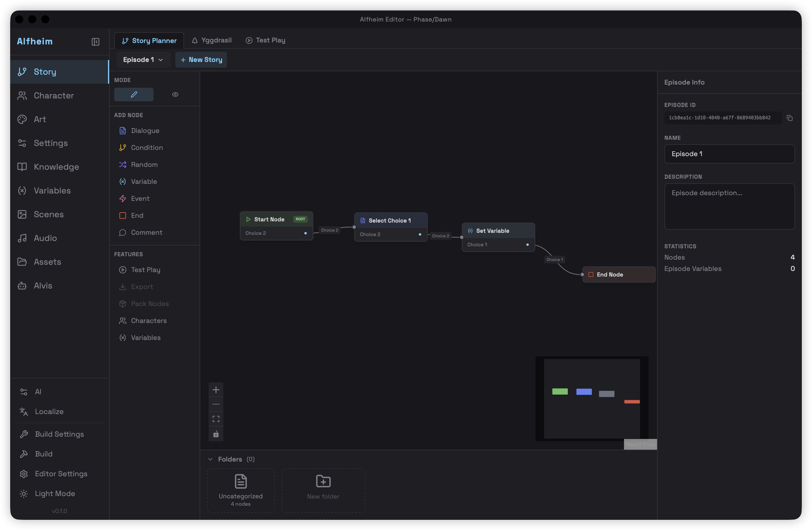Click the red End Node minimap swatch
This screenshot has height=530, width=812.
[632, 402]
